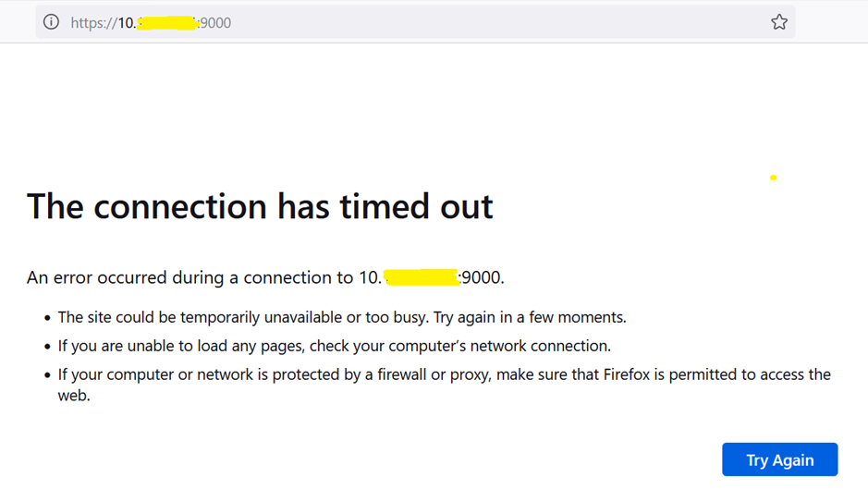The image size is (868, 502).
Task: Click the Try Again button
Action: point(779,459)
